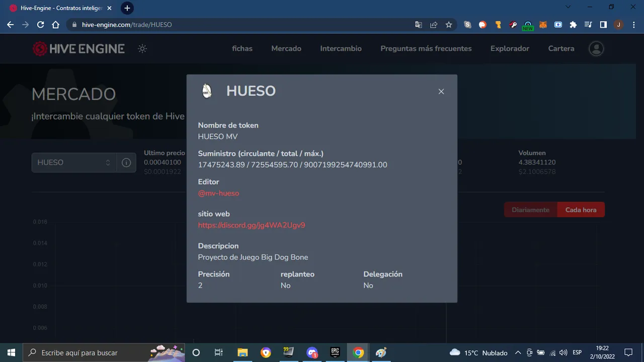Open the volume control tray icon
The image size is (644, 362).
click(563, 352)
